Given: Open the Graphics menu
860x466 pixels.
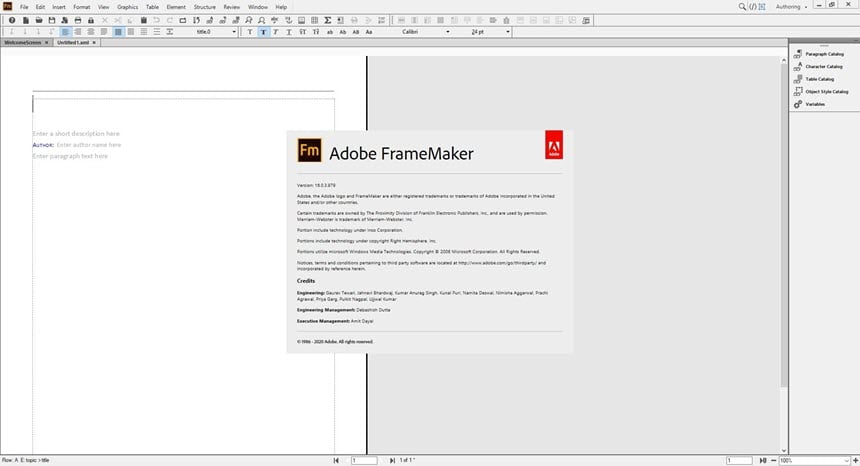Looking at the screenshot, I should coord(127,7).
